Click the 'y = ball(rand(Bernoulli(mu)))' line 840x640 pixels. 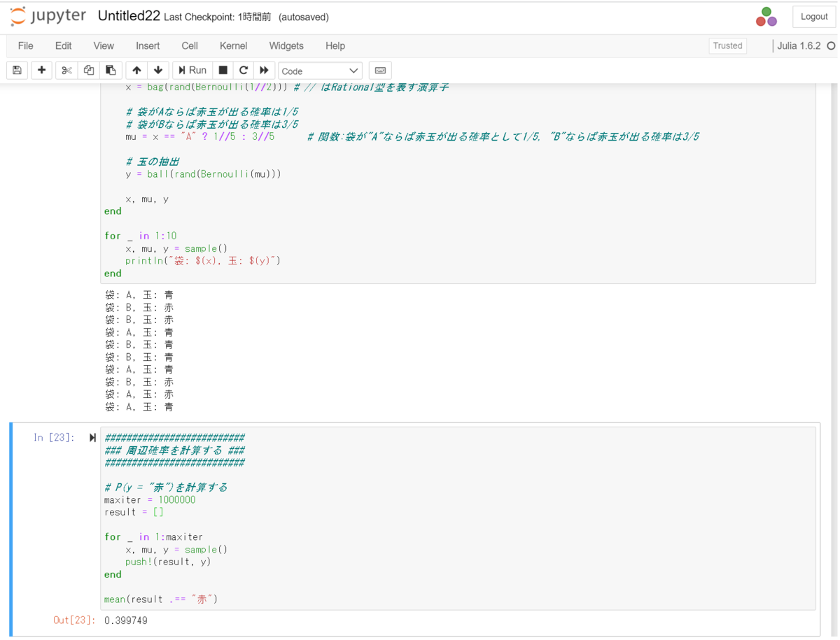click(203, 174)
